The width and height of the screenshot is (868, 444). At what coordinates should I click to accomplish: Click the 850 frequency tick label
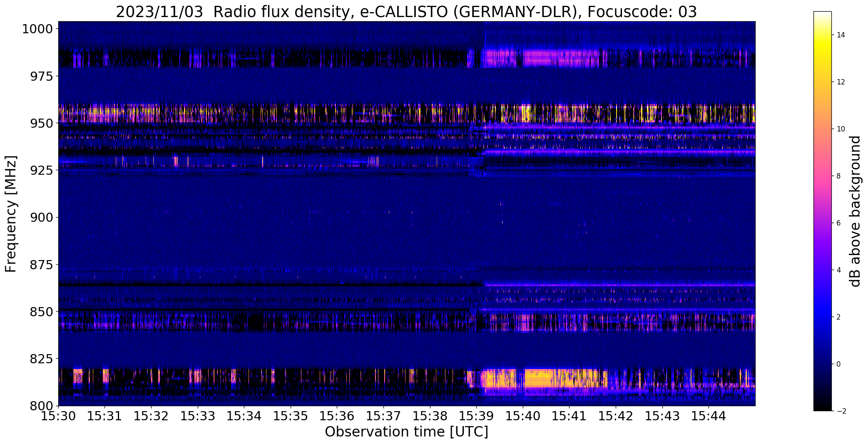[x=42, y=312]
